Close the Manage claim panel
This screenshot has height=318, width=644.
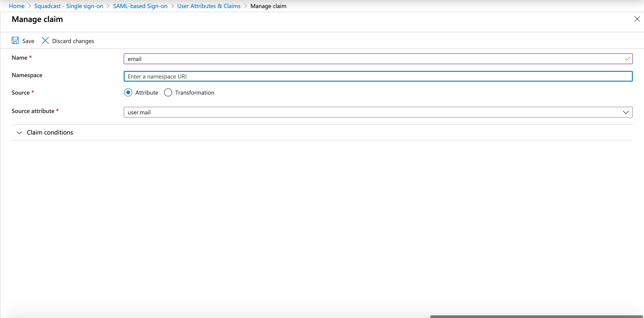637,19
